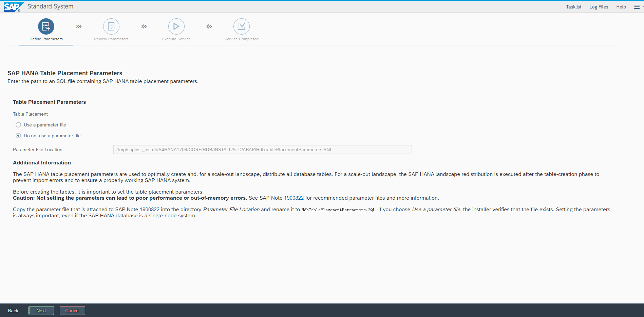Image resolution: width=644 pixels, height=317 pixels.
Task: Go Back to the previous step
Action: 13,311
